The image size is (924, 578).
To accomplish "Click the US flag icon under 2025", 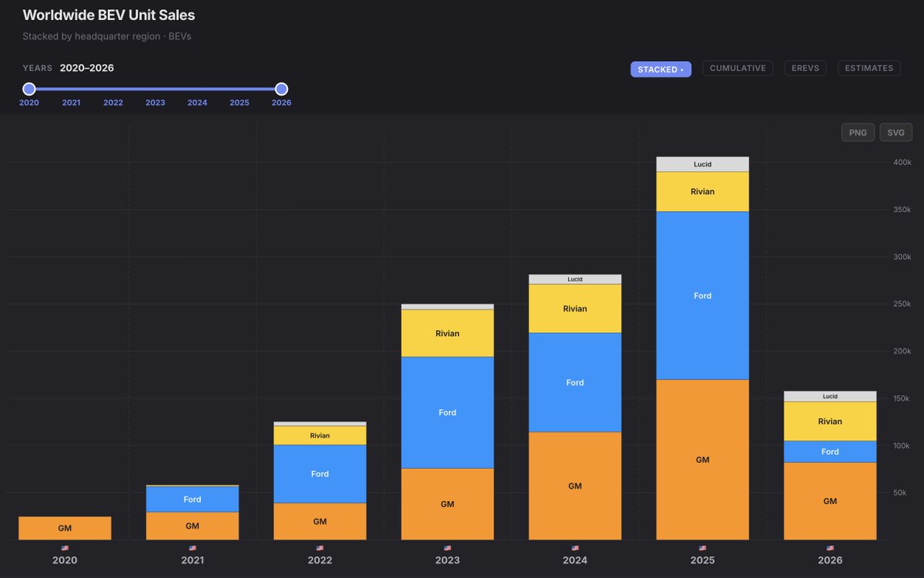I will pyautogui.click(x=702, y=548).
